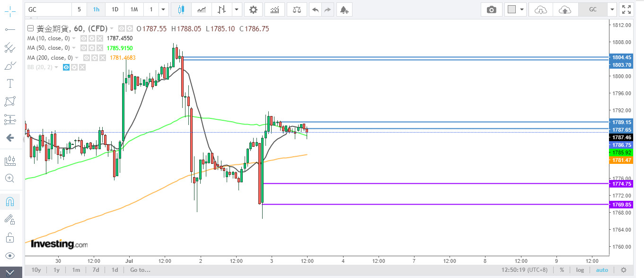The image size is (644, 278).
Task: Select the crosshair cursor tool
Action: [9, 11]
